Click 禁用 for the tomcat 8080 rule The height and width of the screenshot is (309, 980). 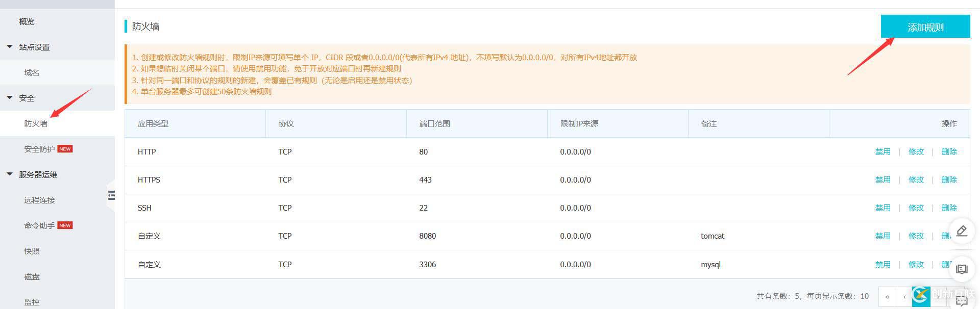pos(883,236)
